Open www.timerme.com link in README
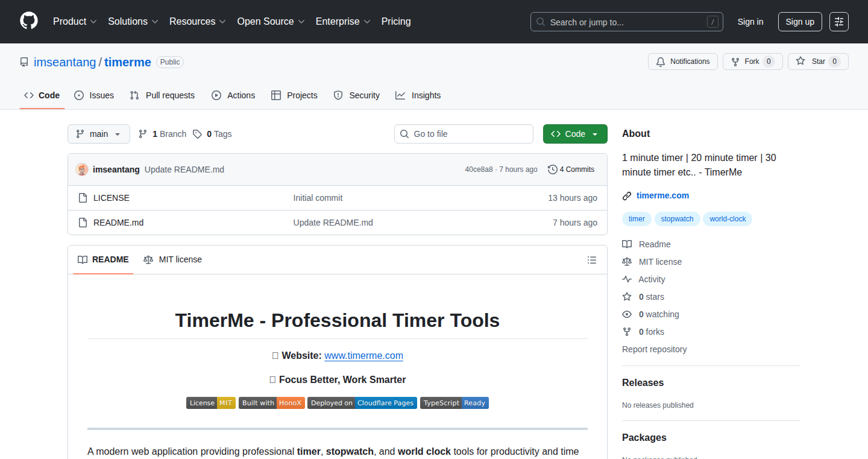The height and width of the screenshot is (459, 868). [363, 356]
